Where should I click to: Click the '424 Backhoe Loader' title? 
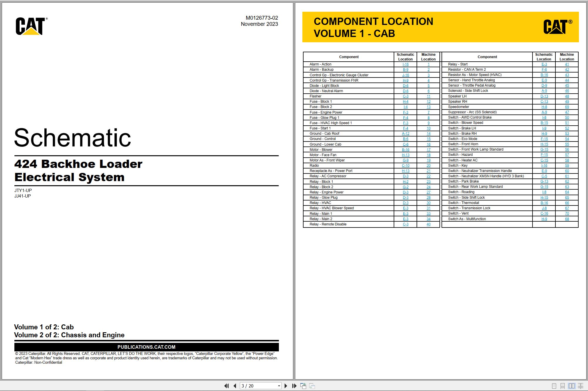click(x=78, y=164)
